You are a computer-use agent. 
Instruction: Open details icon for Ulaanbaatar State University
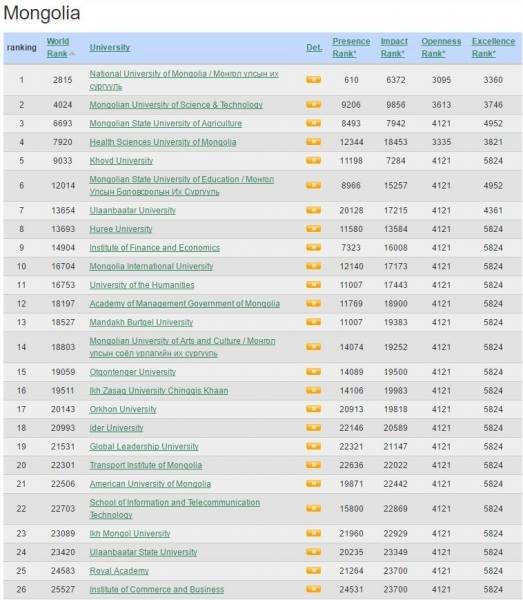(x=313, y=552)
